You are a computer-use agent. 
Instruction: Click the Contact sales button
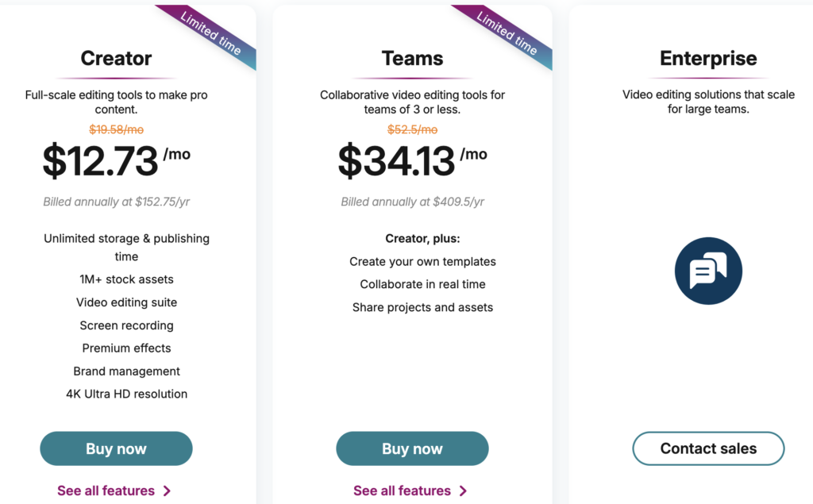click(x=708, y=448)
